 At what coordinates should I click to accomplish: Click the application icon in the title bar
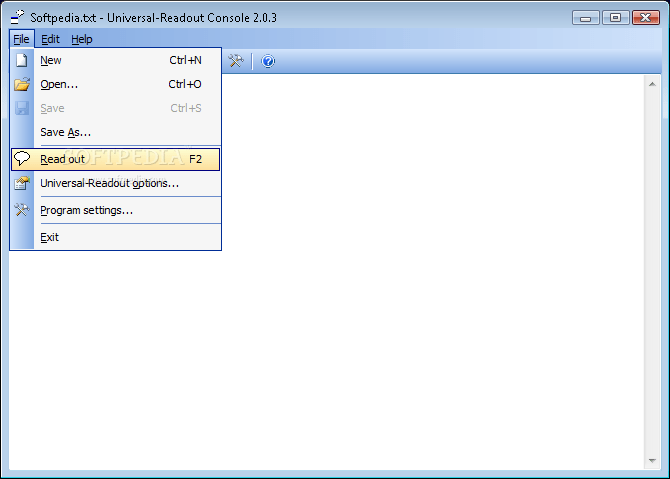click(x=18, y=18)
